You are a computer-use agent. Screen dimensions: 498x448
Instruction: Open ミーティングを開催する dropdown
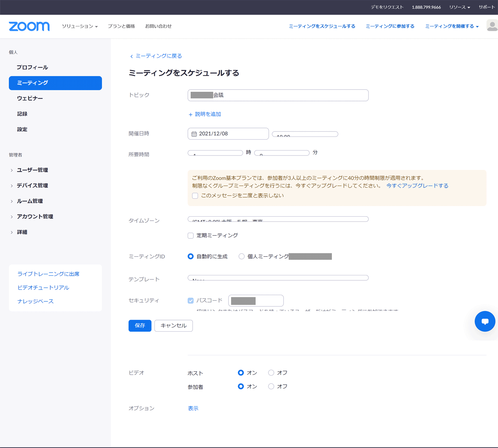coord(452,26)
